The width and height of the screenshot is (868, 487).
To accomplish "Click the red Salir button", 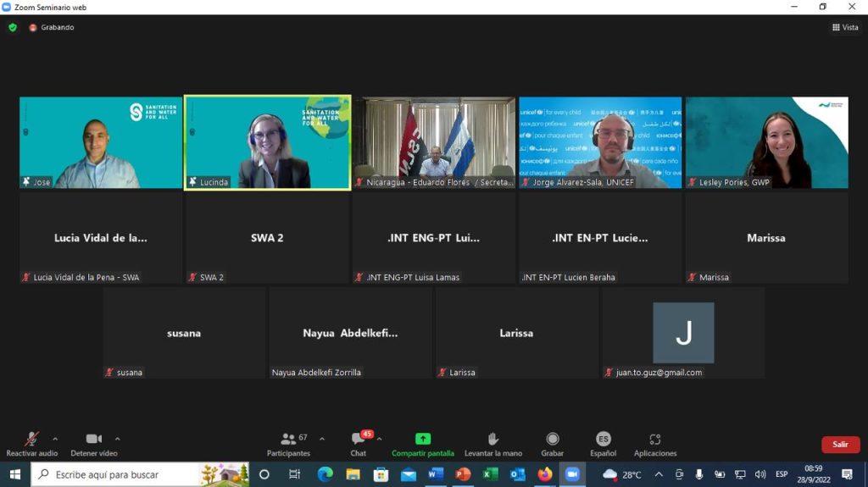I will [x=840, y=445].
